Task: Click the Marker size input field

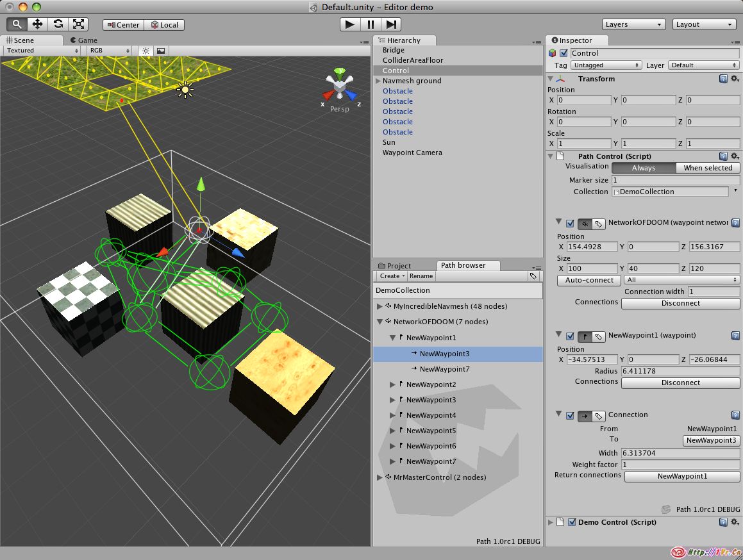Action: (x=675, y=180)
